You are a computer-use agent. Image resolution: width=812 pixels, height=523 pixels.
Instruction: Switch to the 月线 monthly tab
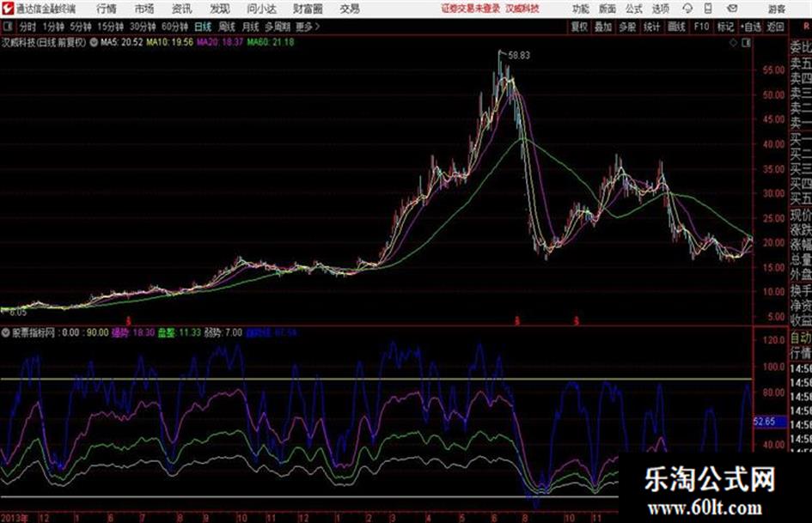coord(251,27)
